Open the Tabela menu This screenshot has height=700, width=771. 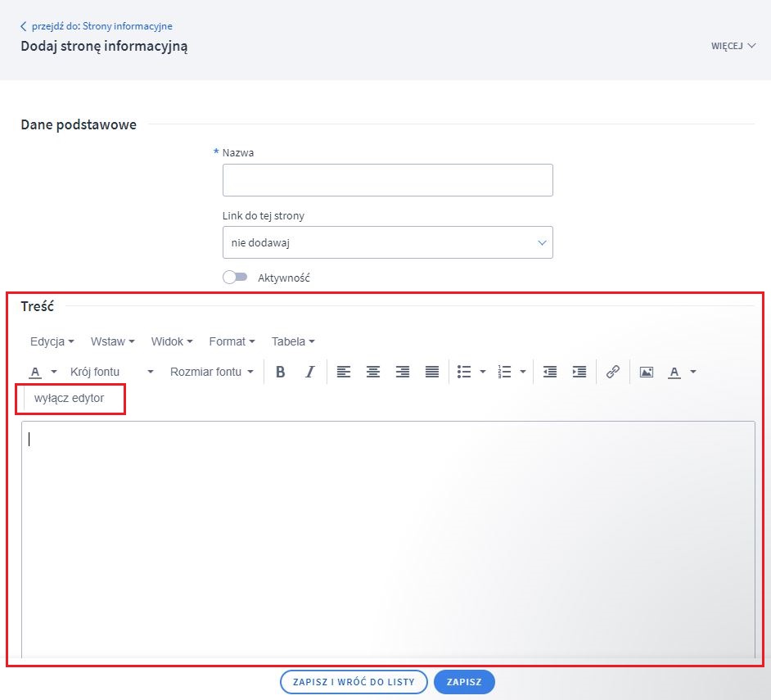point(292,341)
